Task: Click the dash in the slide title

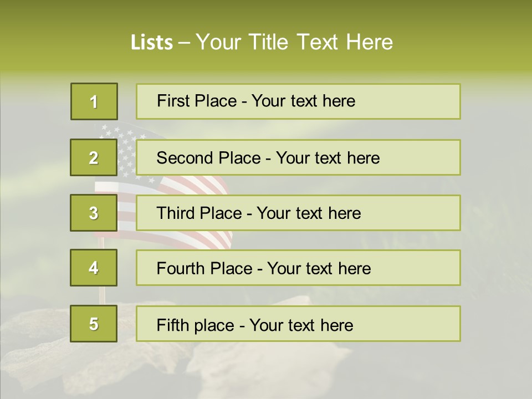Action: pos(185,42)
